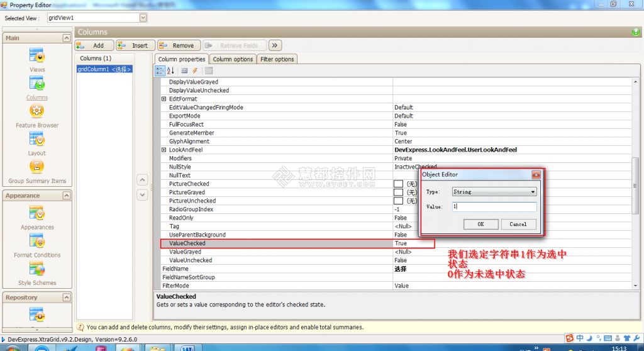Open the Selected View dropdown
Viewport: 644px width, 351px height.
pos(143,18)
